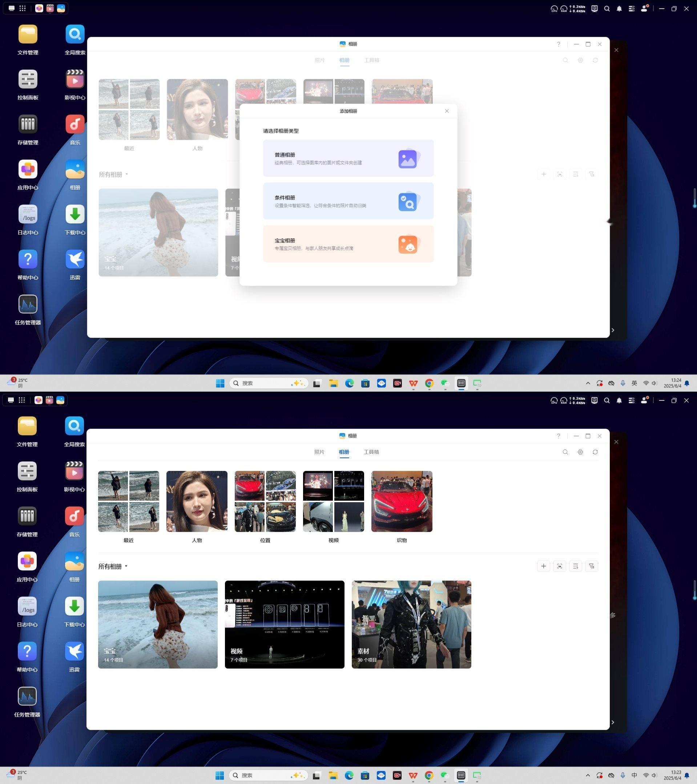Open 宝宝 album with 14 个项目, undimmed window
Screen dimensions: 697x784
coord(158,625)
